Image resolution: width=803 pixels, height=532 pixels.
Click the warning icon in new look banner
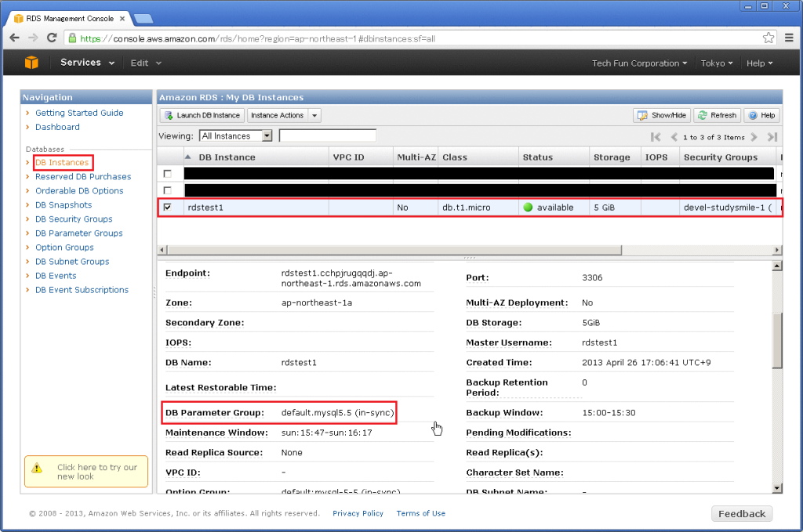(37, 468)
